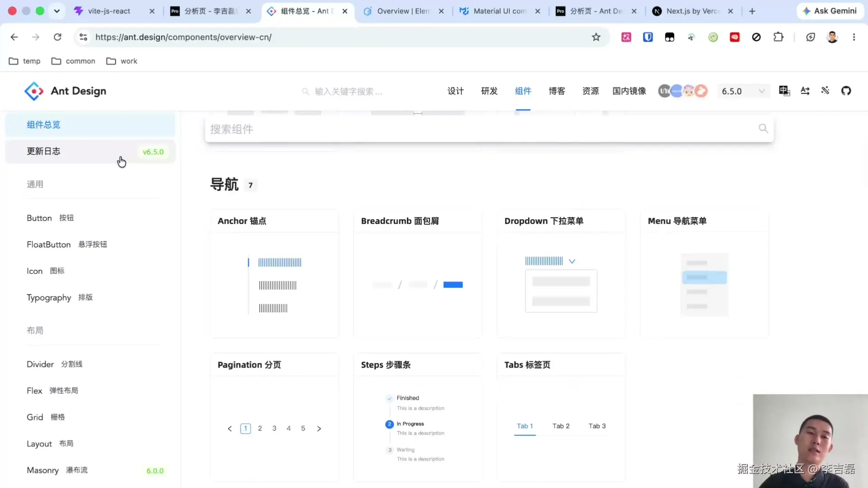Open 更新日志 in the sidebar
Viewport: 868px width, 488px height.
coord(90,151)
